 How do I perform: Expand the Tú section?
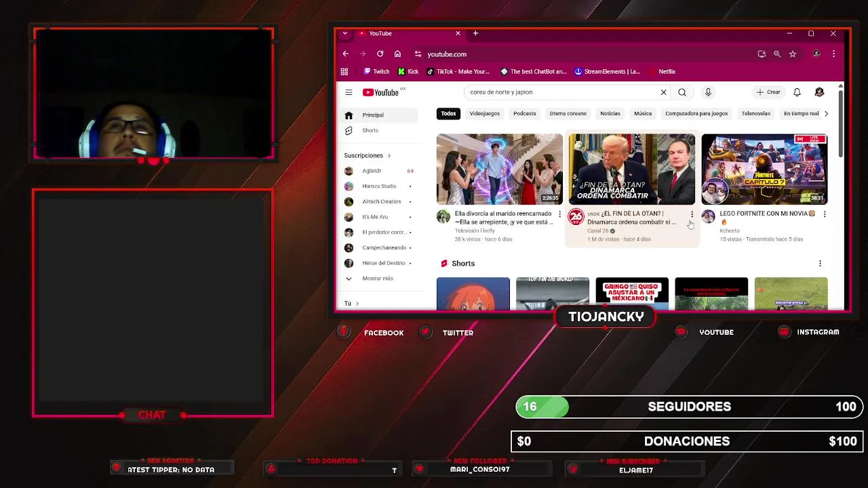point(351,304)
